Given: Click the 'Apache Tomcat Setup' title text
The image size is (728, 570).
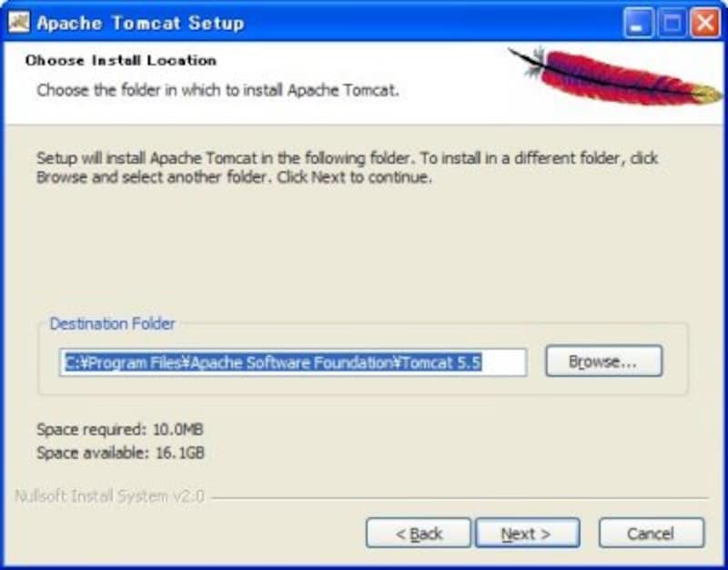Looking at the screenshot, I should (141, 23).
